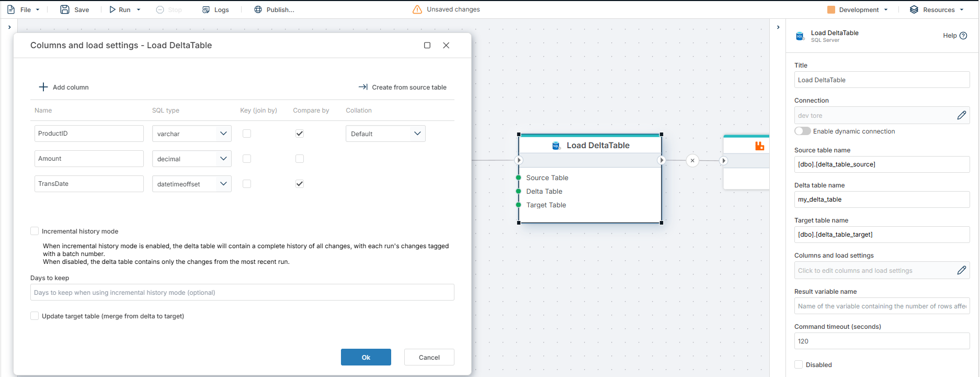Uncheck Compare by for TransDate
This screenshot has width=980, height=377.
pos(300,184)
